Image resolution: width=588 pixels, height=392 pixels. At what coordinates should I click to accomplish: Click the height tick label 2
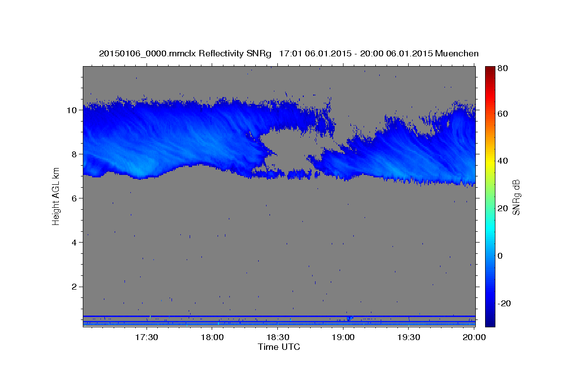tap(74, 287)
